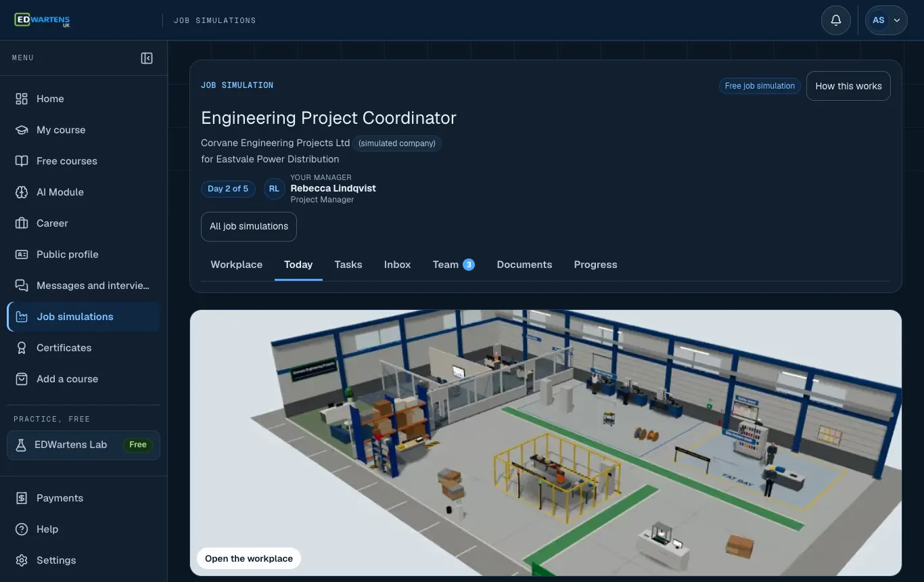Open the Help page
Screen dimensions: 924x582
(83, 529)
